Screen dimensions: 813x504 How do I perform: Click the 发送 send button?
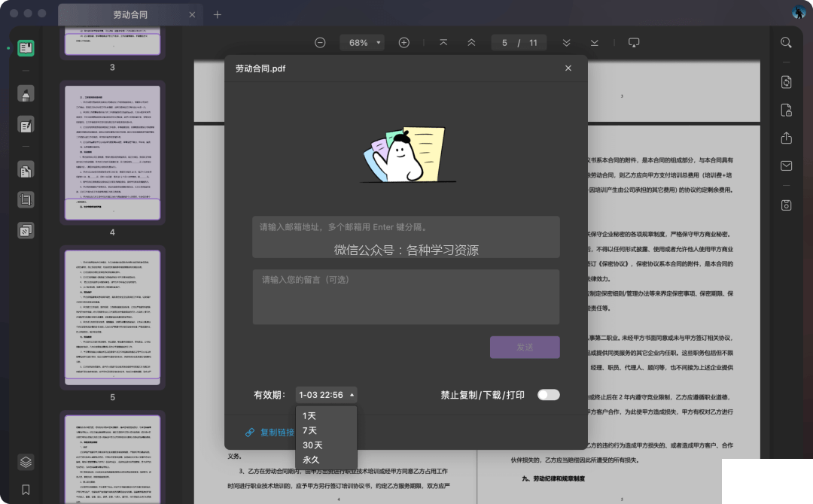click(x=525, y=347)
